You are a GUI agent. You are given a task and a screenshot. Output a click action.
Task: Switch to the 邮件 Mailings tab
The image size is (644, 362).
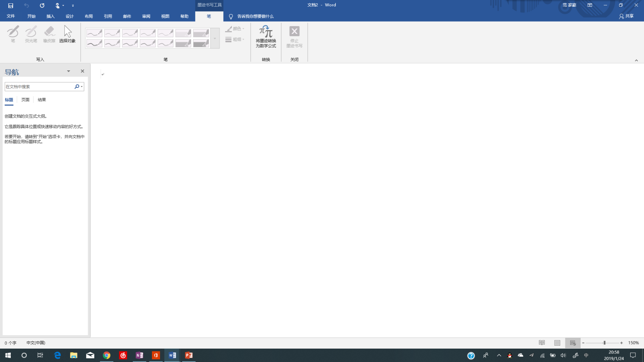127,16
